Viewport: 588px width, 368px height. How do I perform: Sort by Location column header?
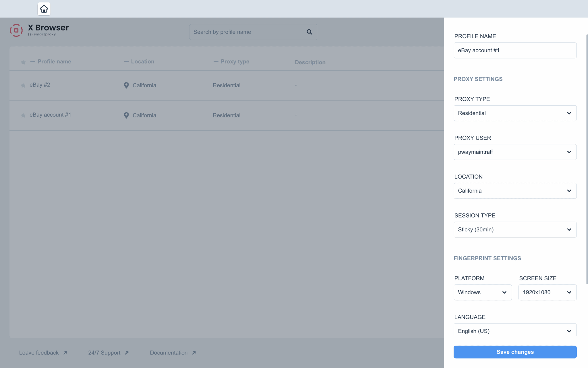pos(139,61)
